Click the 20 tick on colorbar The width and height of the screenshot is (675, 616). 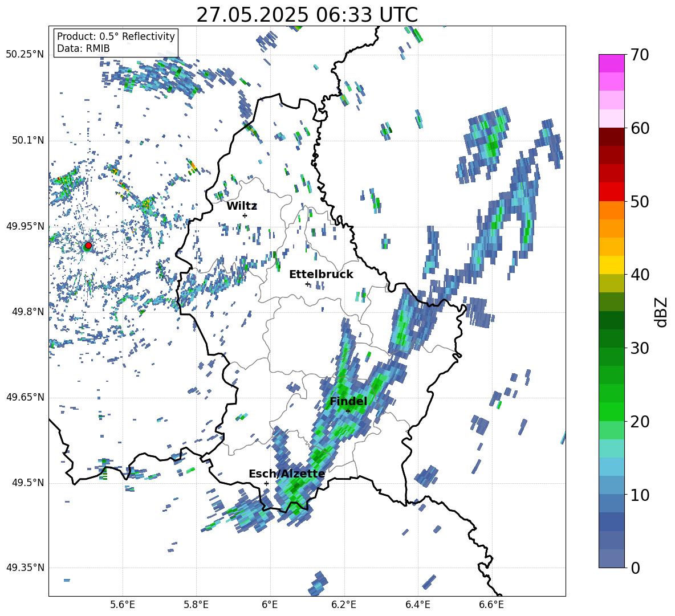tap(640, 421)
